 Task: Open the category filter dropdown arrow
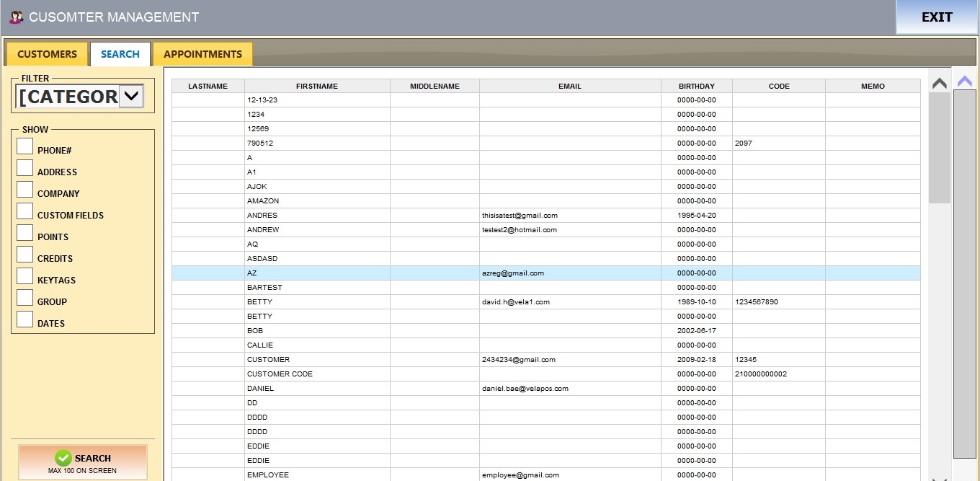click(131, 96)
